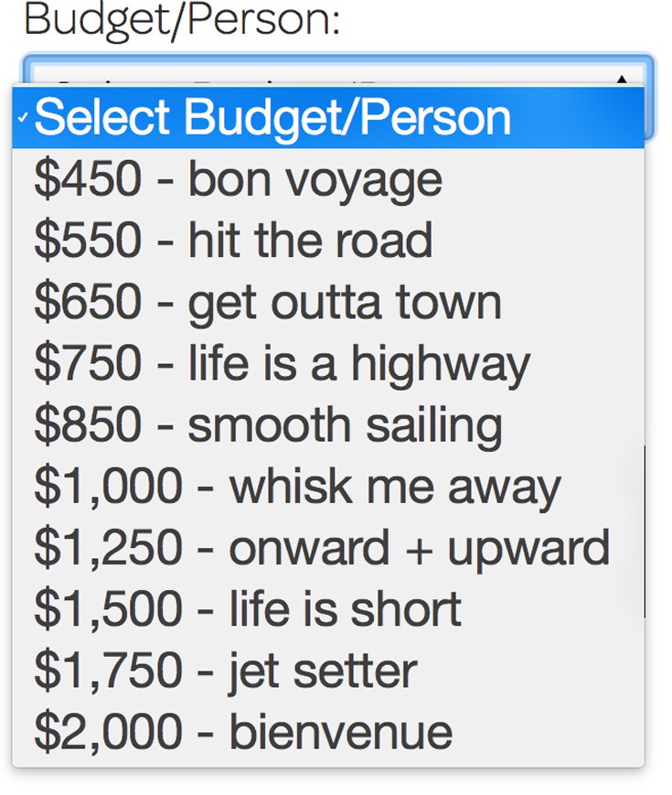Select the $450 - bon voyage option
This screenshot has width=672, height=795.
(238, 179)
